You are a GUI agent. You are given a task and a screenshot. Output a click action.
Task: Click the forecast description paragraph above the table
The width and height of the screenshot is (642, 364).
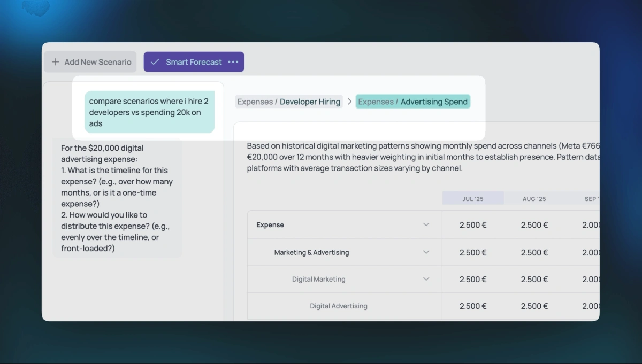coord(423,157)
